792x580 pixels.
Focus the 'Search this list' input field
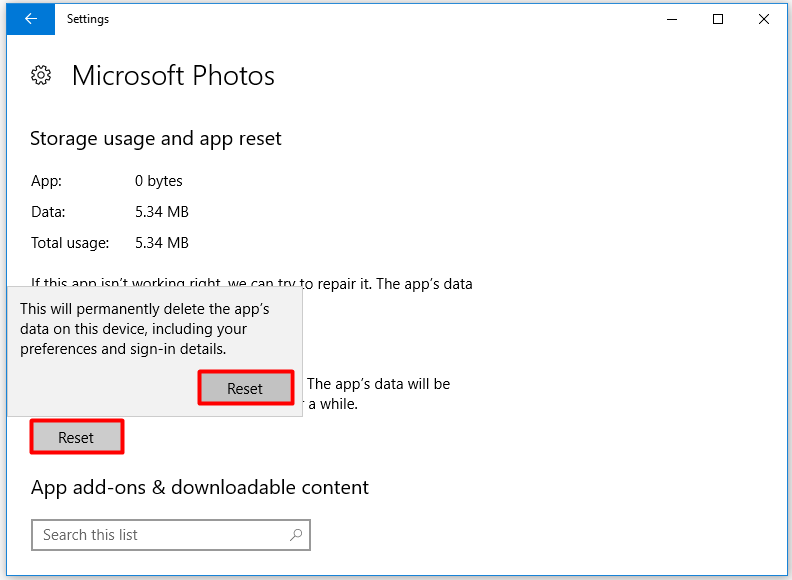(x=171, y=535)
